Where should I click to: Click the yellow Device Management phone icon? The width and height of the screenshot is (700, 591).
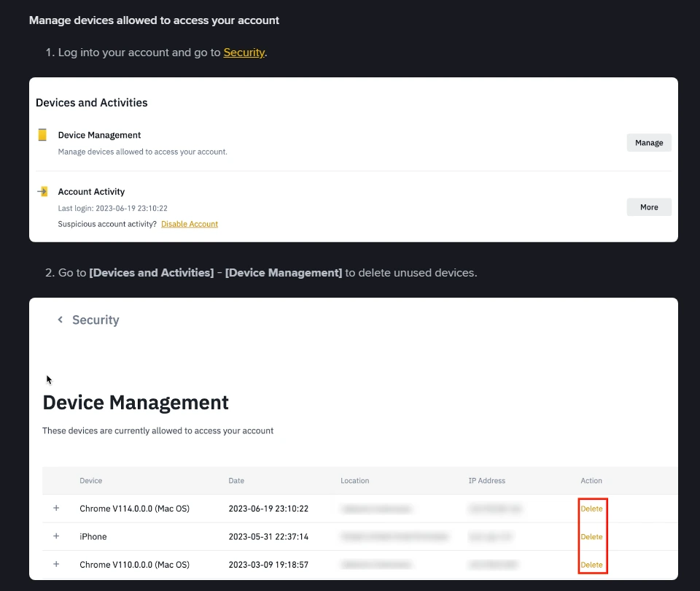[x=42, y=135]
